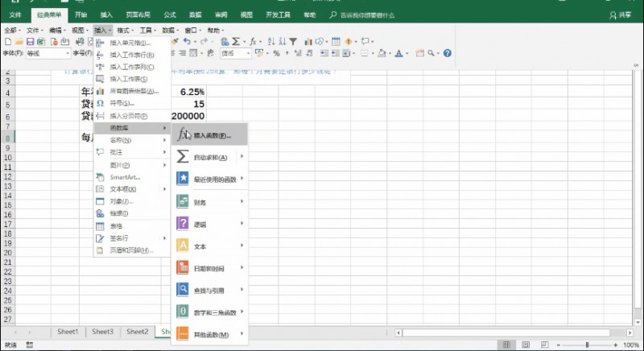Open the 工具 classic menu dropdown

[x=147, y=31]
